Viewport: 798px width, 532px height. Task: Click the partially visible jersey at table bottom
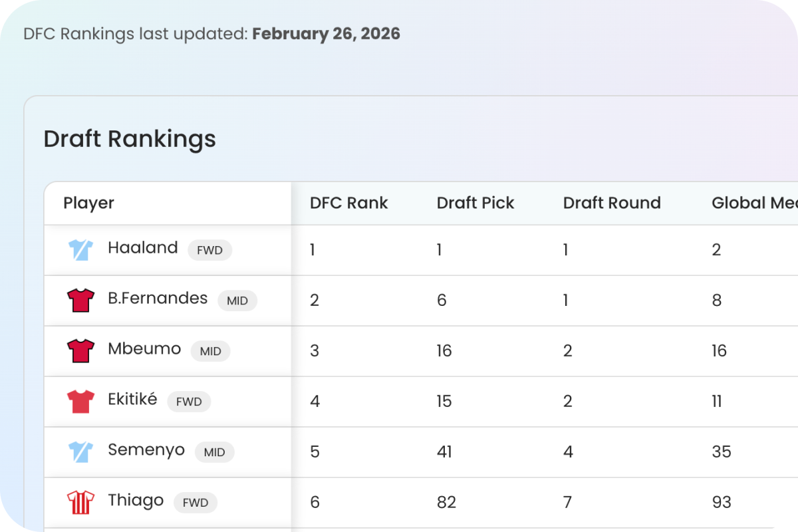[80, 529]
